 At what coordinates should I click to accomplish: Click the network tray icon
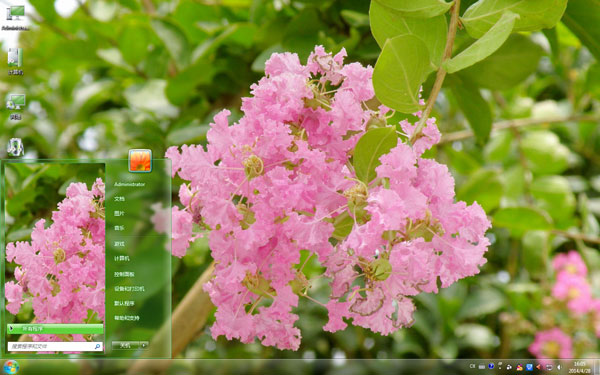(509, 367)
